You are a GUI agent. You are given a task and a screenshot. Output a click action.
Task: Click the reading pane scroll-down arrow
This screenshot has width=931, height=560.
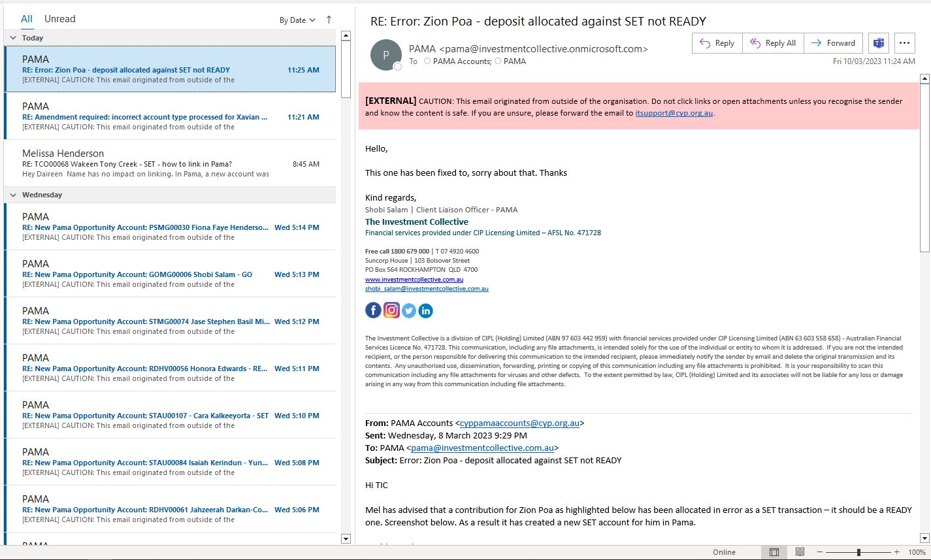point(924,538)
